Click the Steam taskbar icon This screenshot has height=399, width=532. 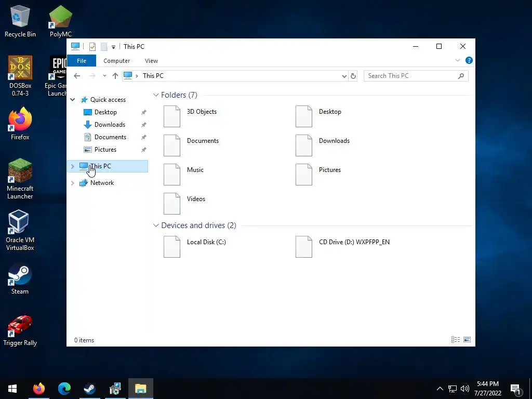[x=89, y=389]
